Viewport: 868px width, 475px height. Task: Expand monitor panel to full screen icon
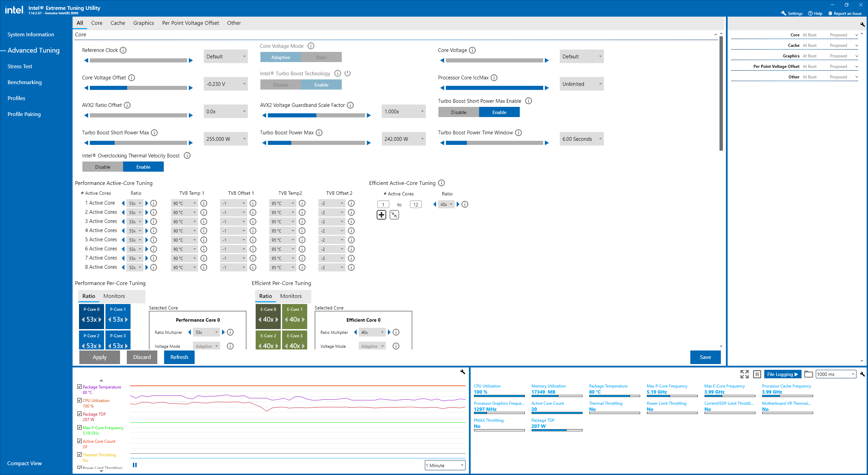click(x=744, y=374)
